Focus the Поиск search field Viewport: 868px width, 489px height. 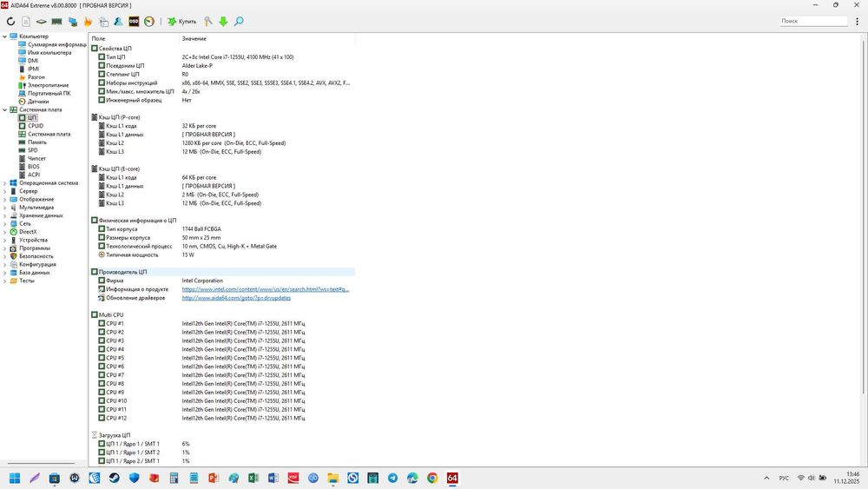(813, 21)
